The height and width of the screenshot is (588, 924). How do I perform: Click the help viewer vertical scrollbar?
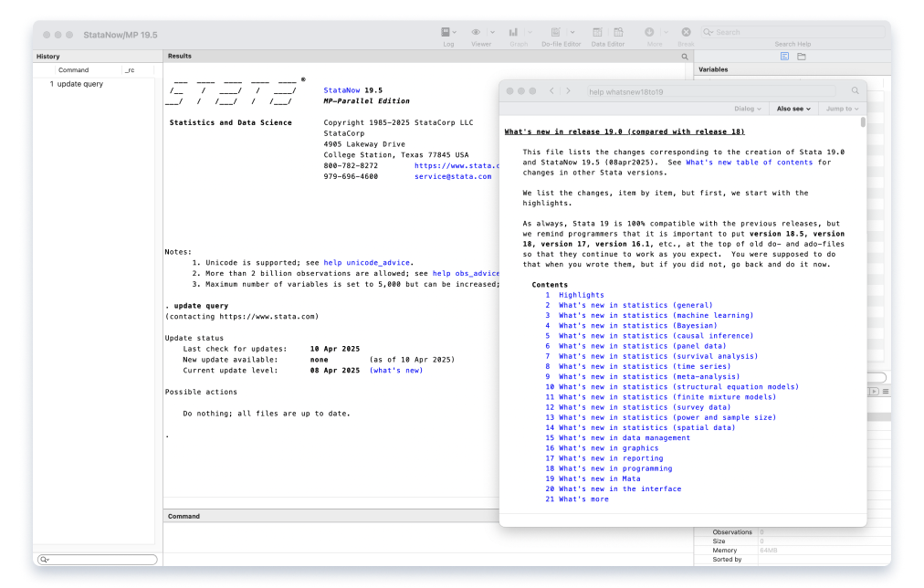coord(863,122)
